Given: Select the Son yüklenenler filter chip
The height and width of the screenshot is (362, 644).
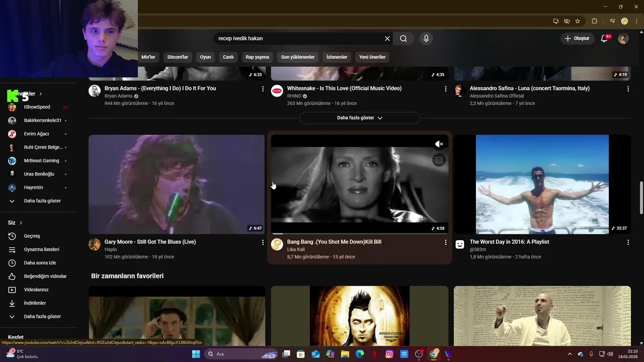Looking at the screenshot, I should (x=298, y=57).
